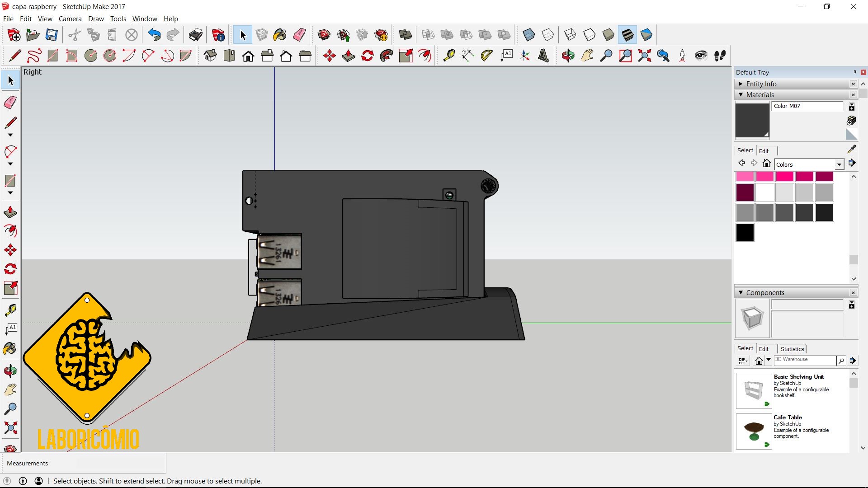Image resolution: width=868 pixels, height=488 pixels.
Task: Select the Orbit tool in second toolbar
Action: (x=568, y=56)
